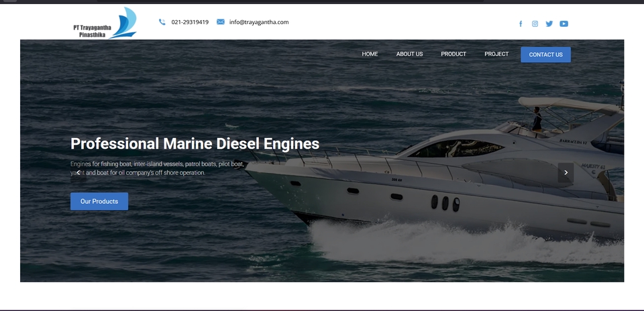Click the Our Products button
Image resolution: width=644 pixels, height=311 pixels.
[x=99, y=201]
